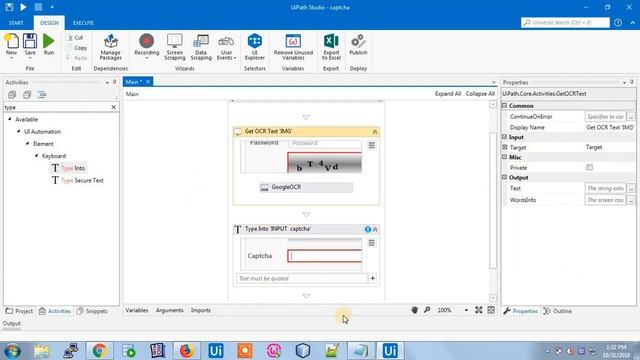
Task: Switch to the Outline tab
Action: 558,311
